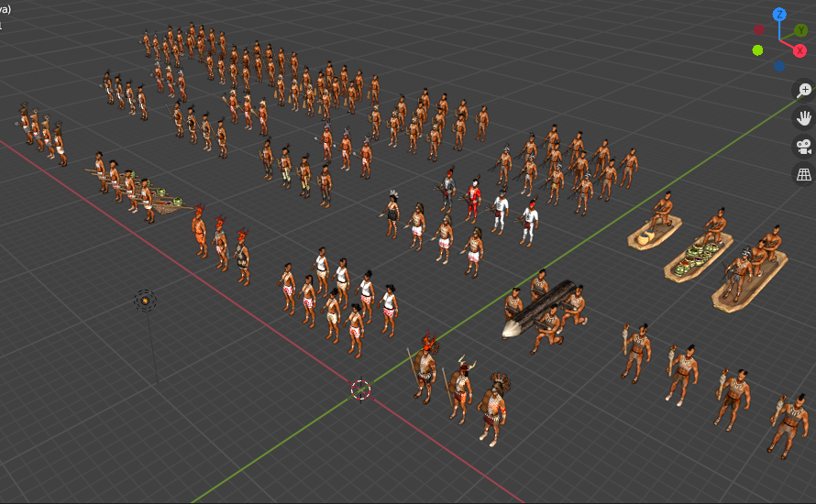Click the red X axis gizmo handle

point(799,50)
